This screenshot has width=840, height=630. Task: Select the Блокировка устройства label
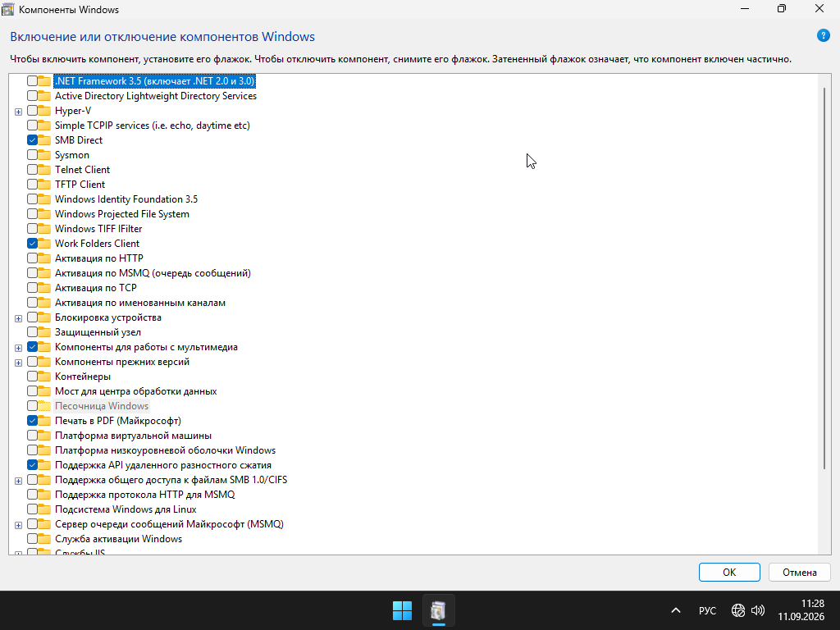coord(107,317)
